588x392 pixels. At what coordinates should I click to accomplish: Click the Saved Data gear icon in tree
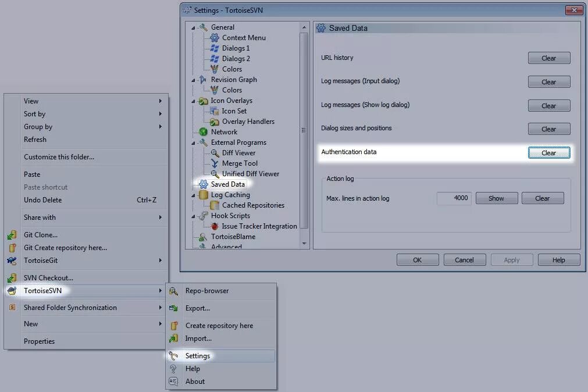[203, 184]
